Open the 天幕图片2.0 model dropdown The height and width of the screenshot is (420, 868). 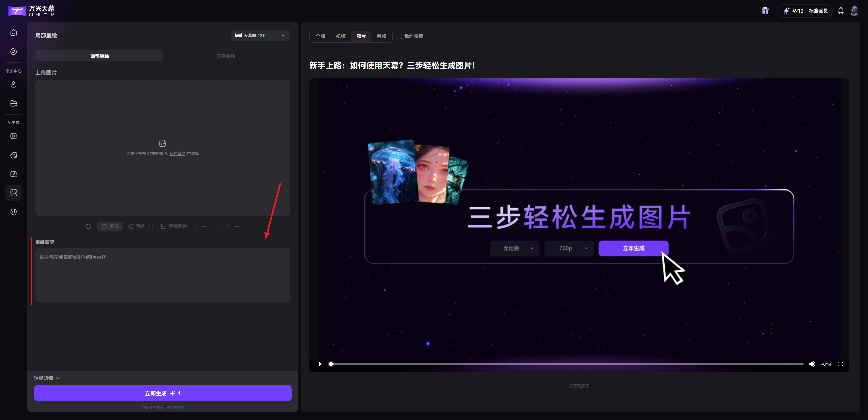(260, 35)
